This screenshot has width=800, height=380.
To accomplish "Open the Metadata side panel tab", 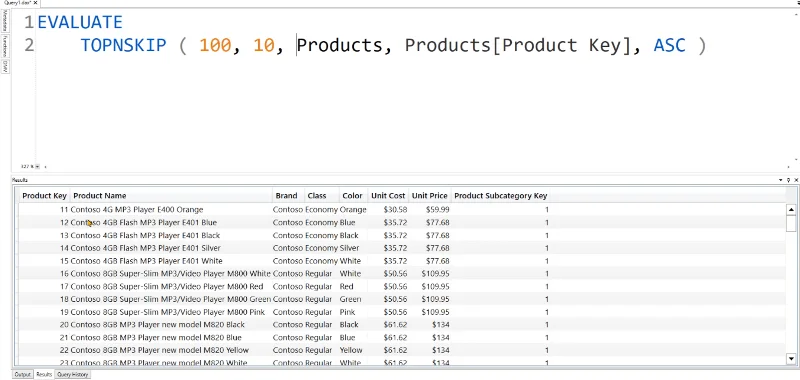I will coord(5,21).
